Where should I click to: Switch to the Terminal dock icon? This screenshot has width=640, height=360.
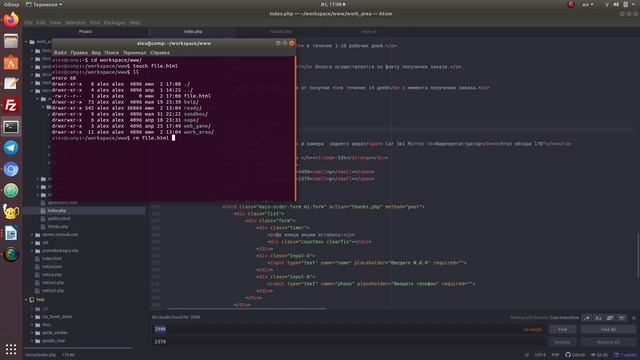point(11,127)
